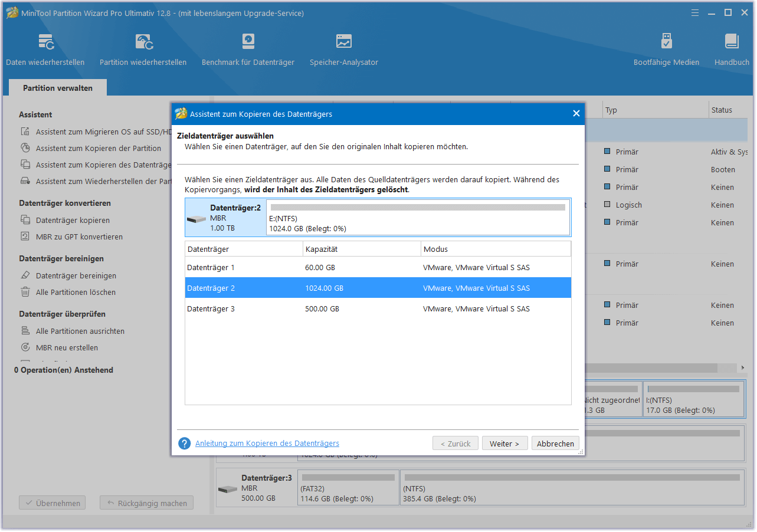Screen dimensions: 757x532
Task: Click Rückgängig machen button
Action: 146,503
